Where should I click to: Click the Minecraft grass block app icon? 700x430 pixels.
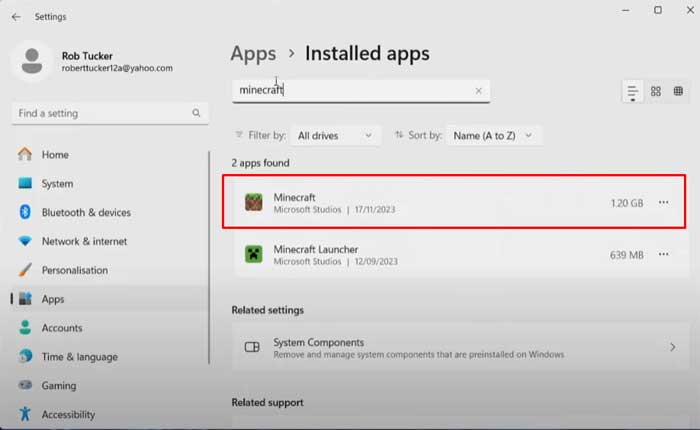point(254,203)
